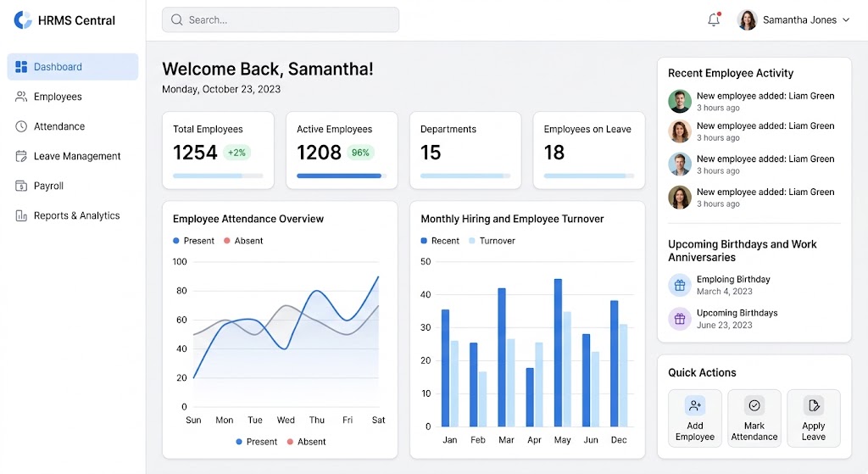
Task: Click Employee Attendance Overview title
Action: pos(248,219)
